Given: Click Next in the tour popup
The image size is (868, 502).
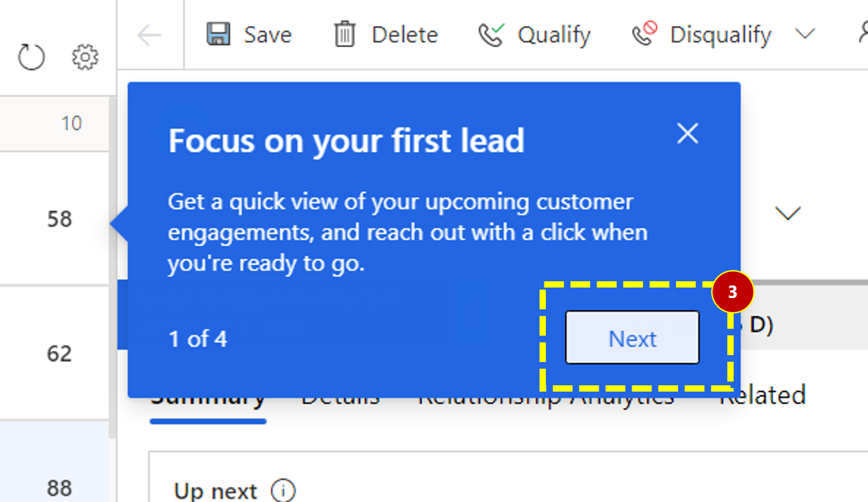Looking at the screenshot, I should [631, 337].
